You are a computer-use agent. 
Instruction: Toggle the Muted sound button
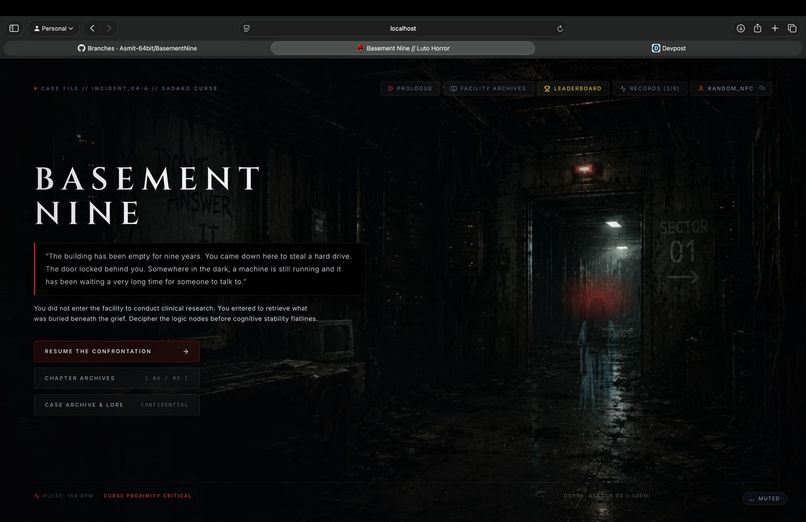point(764,498)
